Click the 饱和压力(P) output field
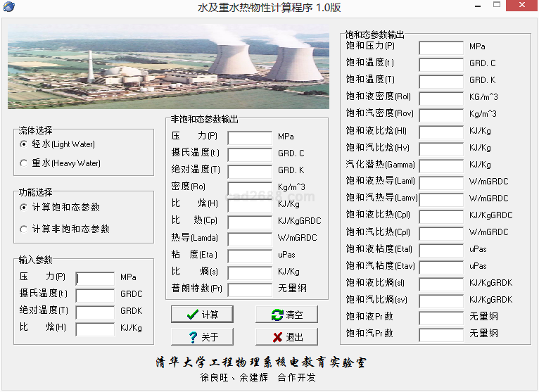The image size is (539, 392). [x=440, y=47]
